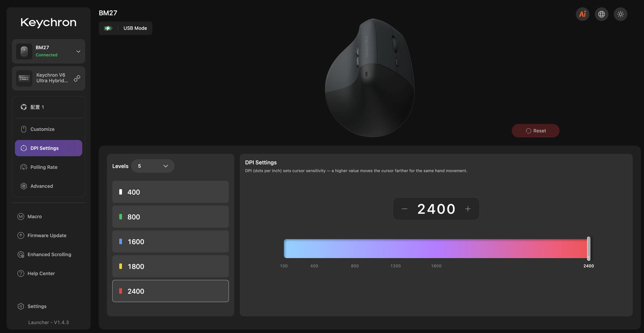The height and width of the screenshot is (333, 644).
Task: Select the 1800 DPI level
Action: click(170, 266)
